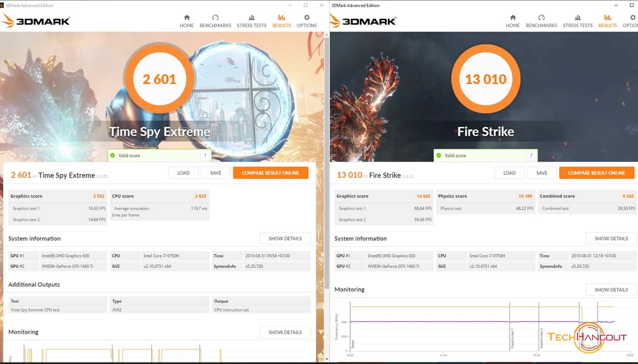The image size is (638, 364).
Task: Open BENCHMARKS in the Time Spy Extreme window
Action: [215, 21]
